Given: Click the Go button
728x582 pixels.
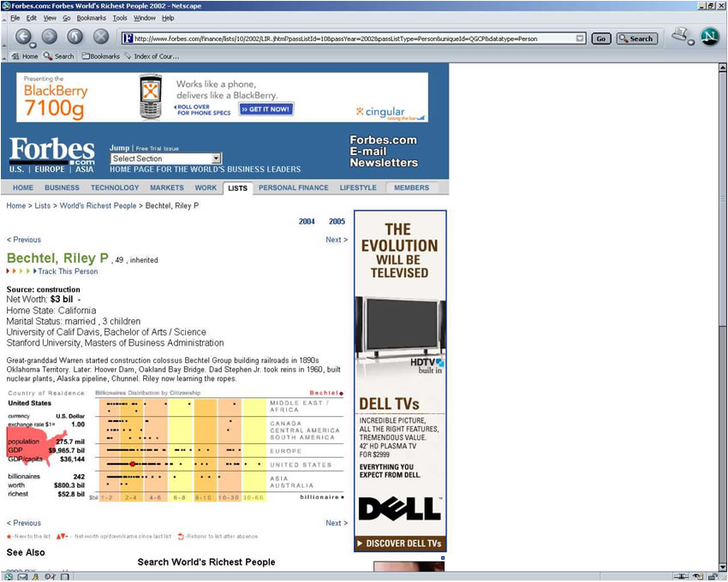Looking at the screenshot, I should pos(600,39).
